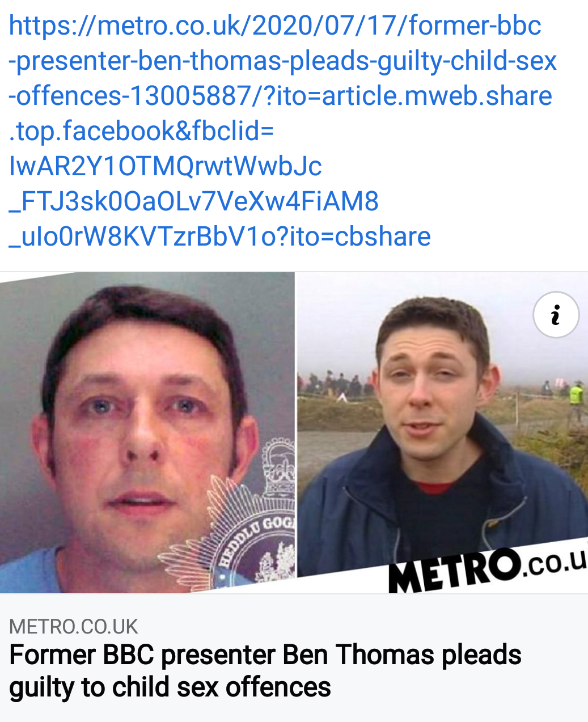Tap the gray METRO.CO.UK source label
Viewport: 588px width, 722px height.
tap(74, 627)
